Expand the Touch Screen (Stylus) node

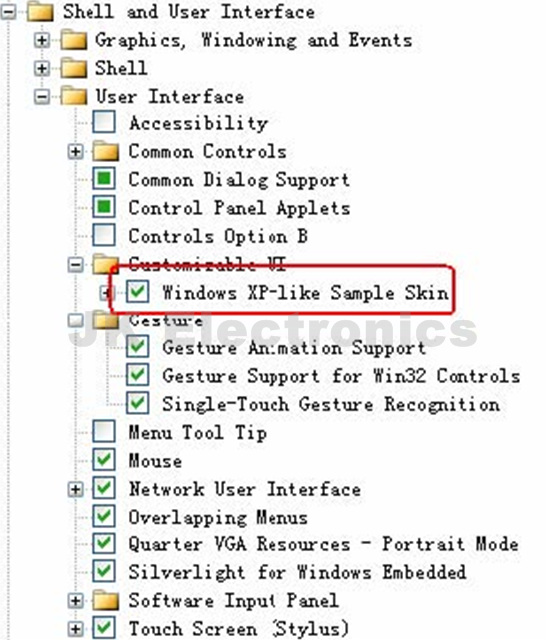tap(75, 629)
